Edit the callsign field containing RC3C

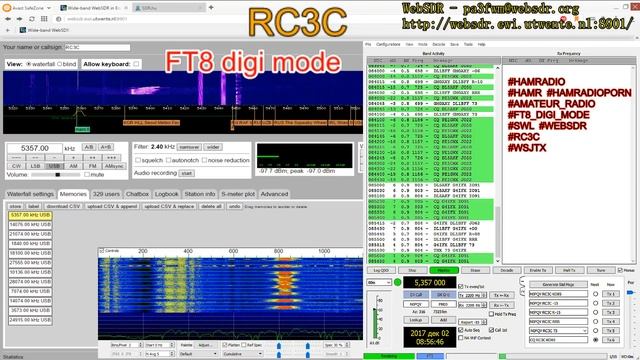(97, 47)
